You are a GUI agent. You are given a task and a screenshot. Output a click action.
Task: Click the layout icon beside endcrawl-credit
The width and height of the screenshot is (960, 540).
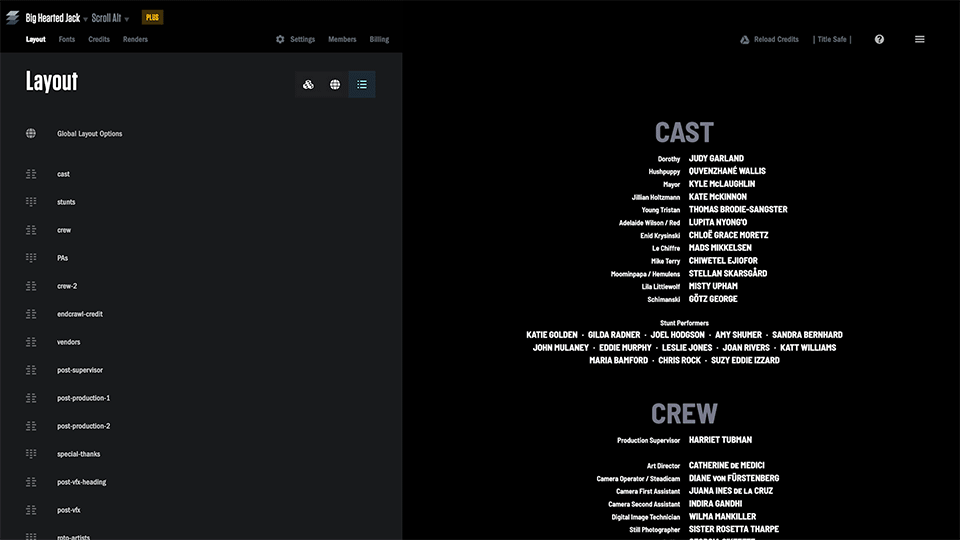31,314
